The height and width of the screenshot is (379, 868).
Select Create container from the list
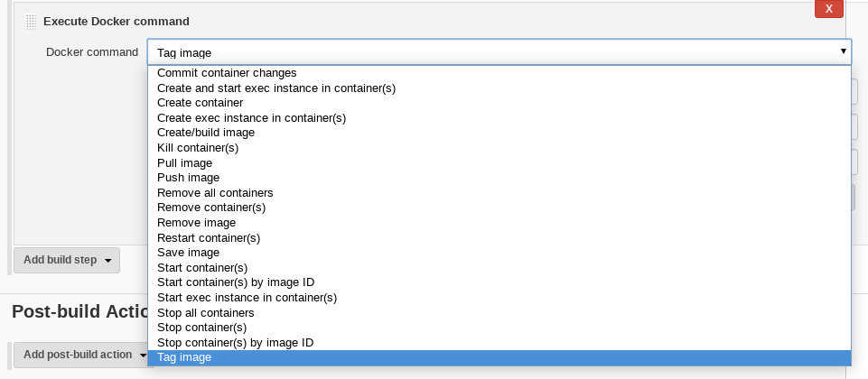point(499,103)
